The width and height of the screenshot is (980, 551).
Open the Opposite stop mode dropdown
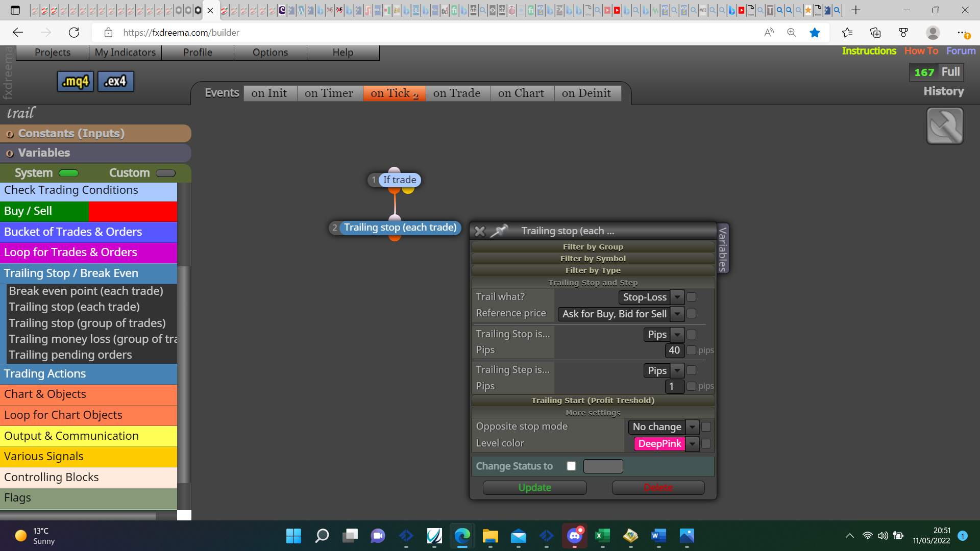pos(664,427)
